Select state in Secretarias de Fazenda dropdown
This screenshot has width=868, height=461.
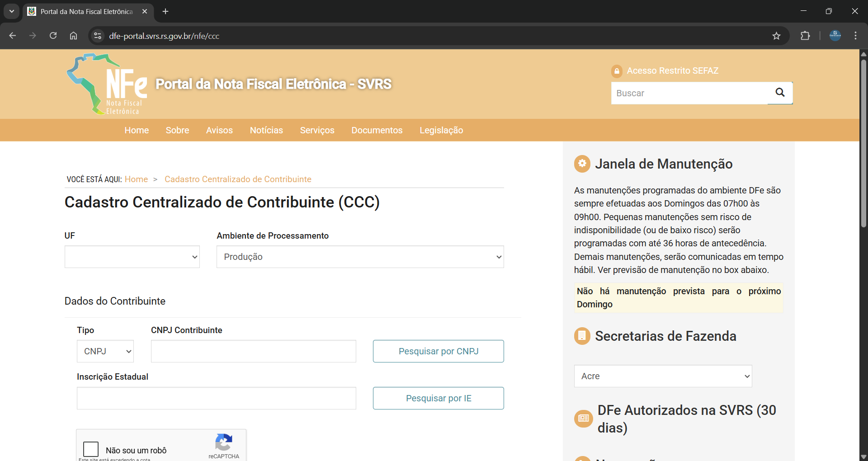click(x=663, y=376)
